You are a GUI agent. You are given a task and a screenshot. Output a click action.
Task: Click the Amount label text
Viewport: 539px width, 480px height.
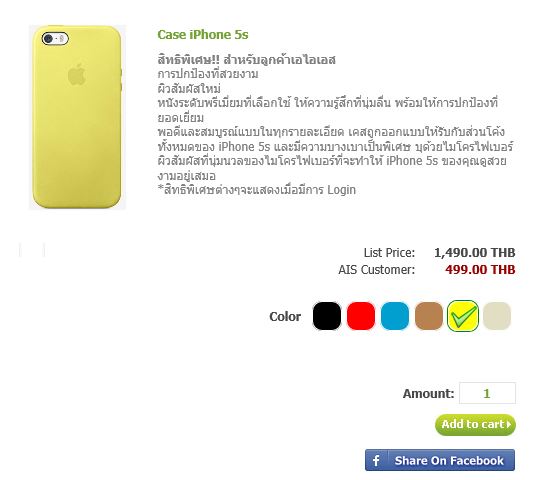(428, 394)
